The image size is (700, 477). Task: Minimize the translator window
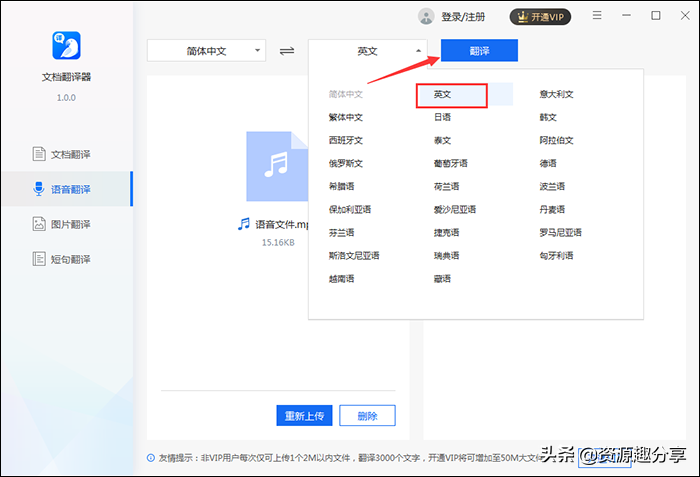[626, 16]
